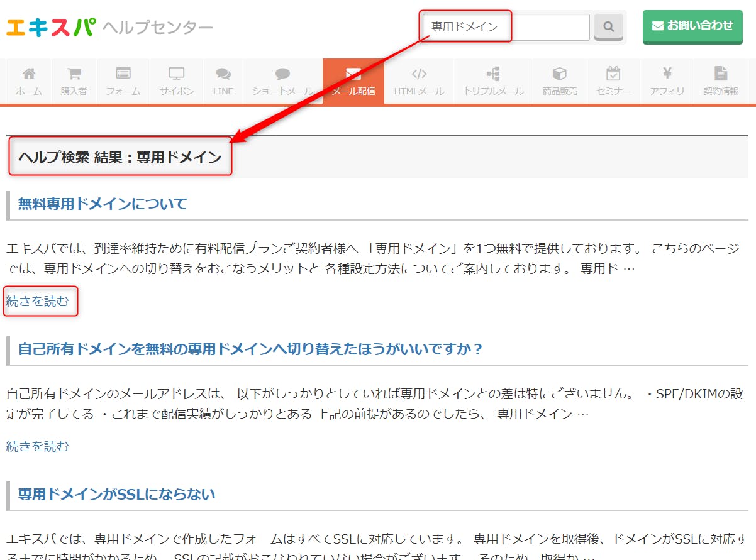Open the LINE chat bubbles tab
The width and height of the screenshot is (756, 560).
[x=223, y=81]
